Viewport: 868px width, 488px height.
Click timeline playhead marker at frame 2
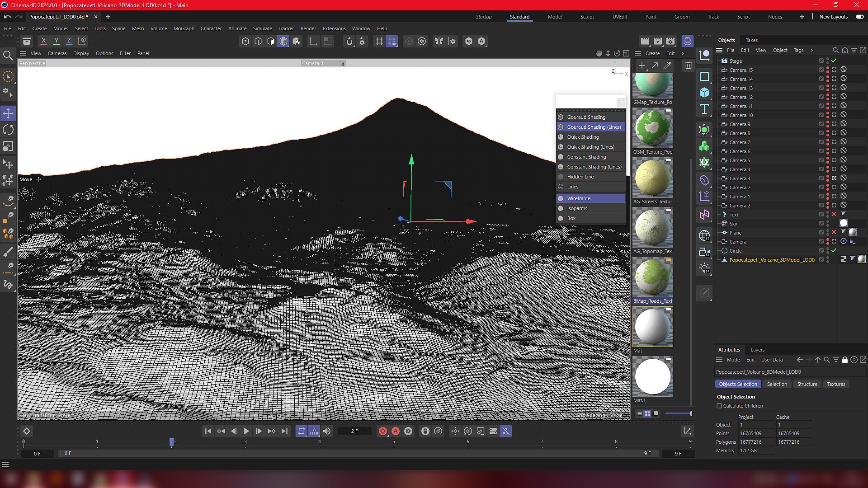coord(172,442)
